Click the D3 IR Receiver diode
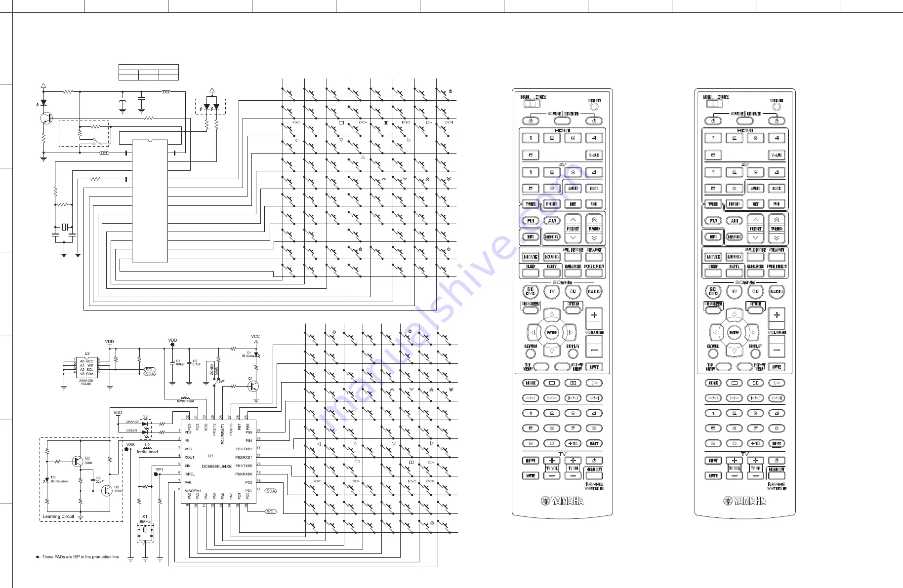The image size is (903, 588). [47, 479]
